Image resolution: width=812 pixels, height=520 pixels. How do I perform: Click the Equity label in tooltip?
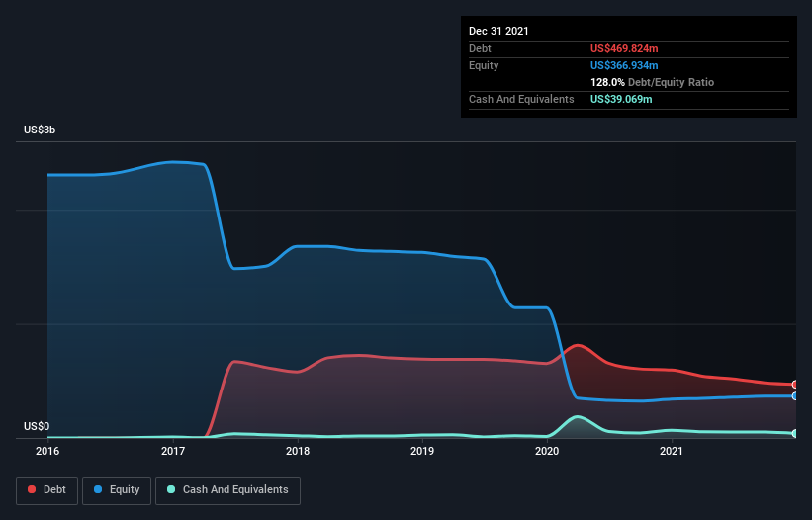[484, 65]
